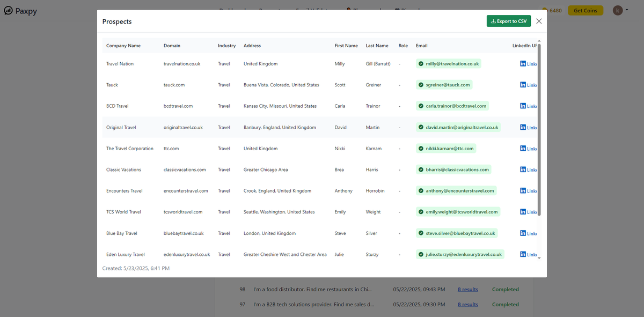Click the Prospects dialog title
The image size is (644, 317).
click(117, 21)
